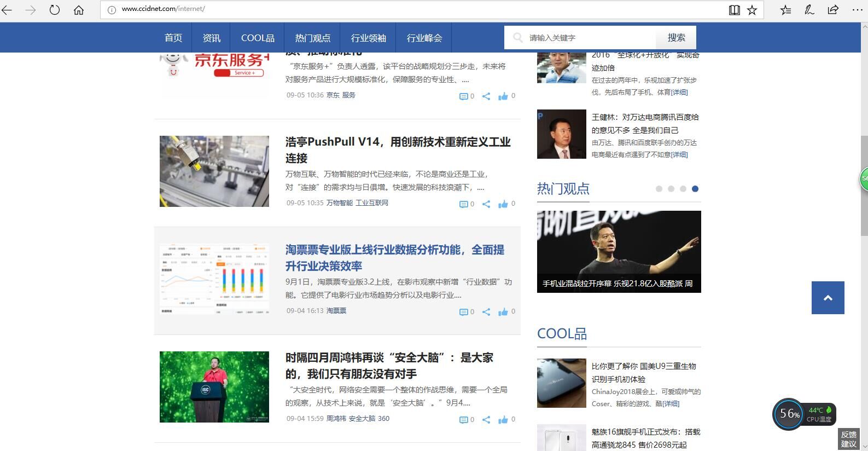This screenshot has height=451, width=868.
Task: Open the browser share icon
Action: coord(833,10)
